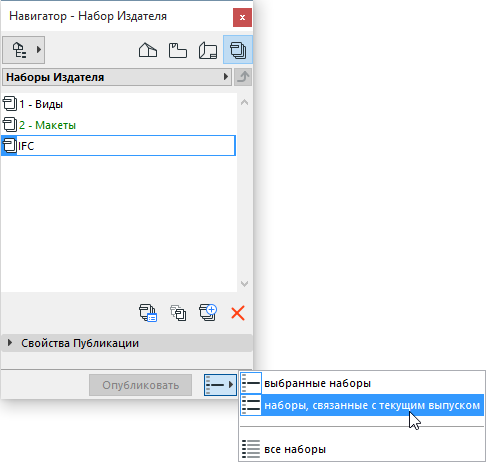Click the icon of 1 - Виды set
The height and width of the screenshot is (462, 486).
(x=10, y=104)
